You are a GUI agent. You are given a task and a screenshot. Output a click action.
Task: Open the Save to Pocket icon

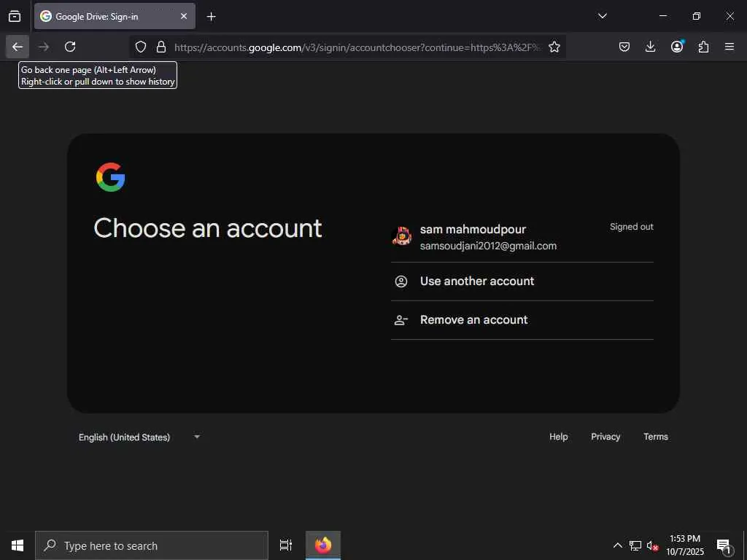(624, 47)
